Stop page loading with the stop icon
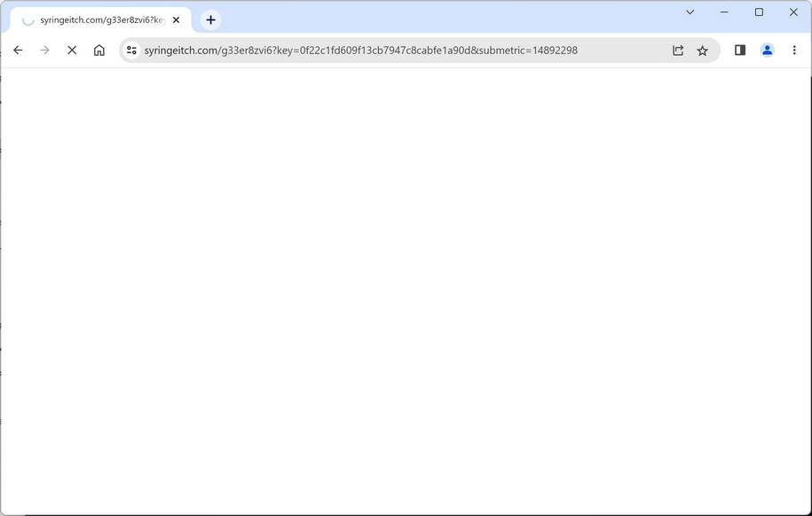Screen dimensions: 812x516 point(72,50)
